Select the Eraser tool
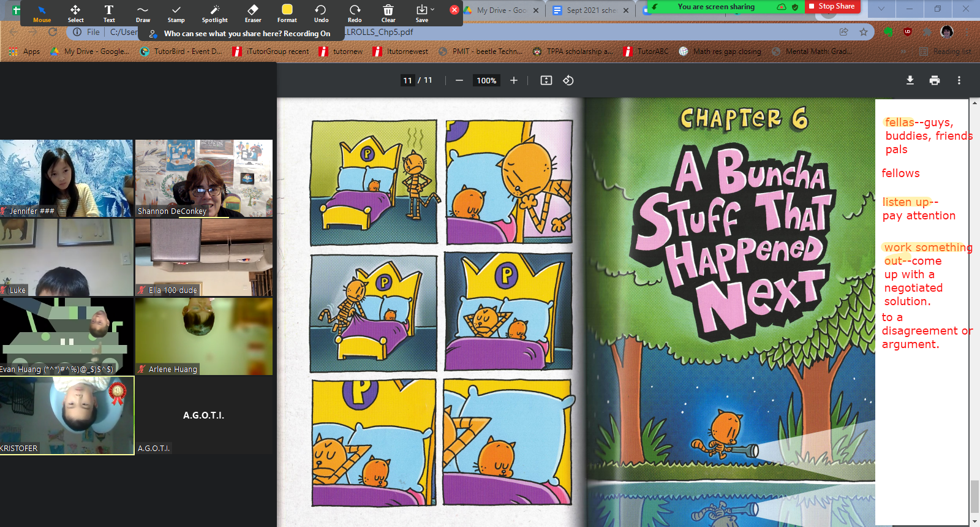 [x=253, y=13]
